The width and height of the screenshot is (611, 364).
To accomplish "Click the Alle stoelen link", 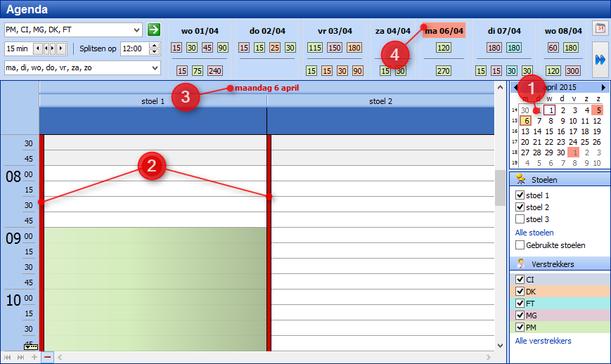I will [534, 233].
